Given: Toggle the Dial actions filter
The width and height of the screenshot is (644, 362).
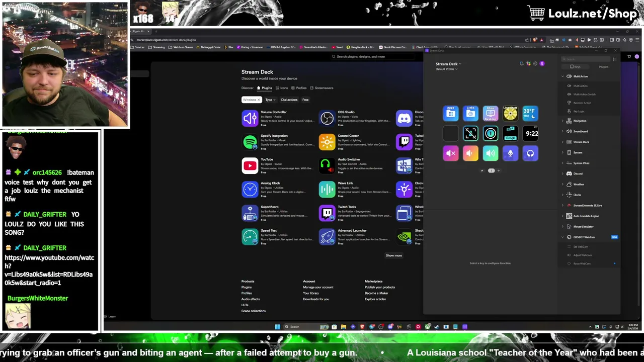Looking at the screenshot, I should [289, 100].
